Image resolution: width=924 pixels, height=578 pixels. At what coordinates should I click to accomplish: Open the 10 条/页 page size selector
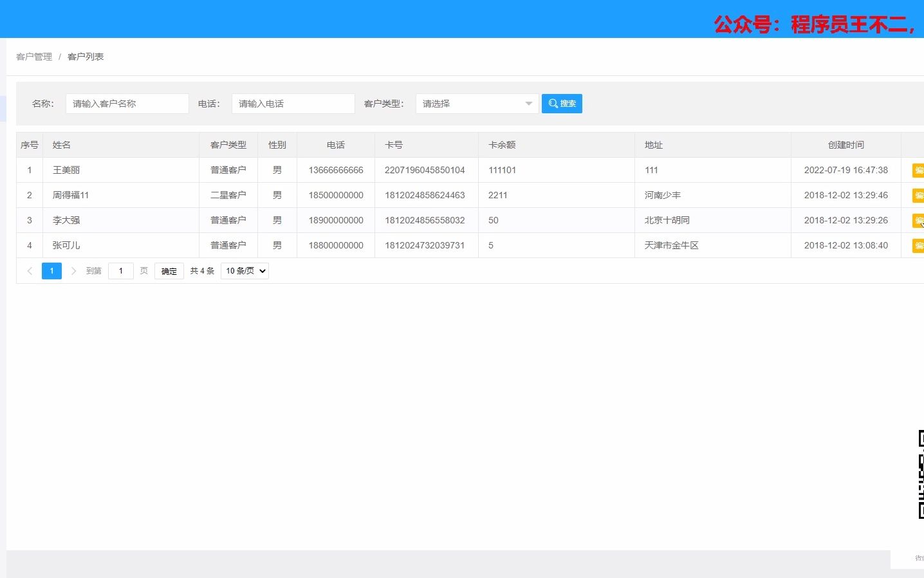click(x=245, y=271)
